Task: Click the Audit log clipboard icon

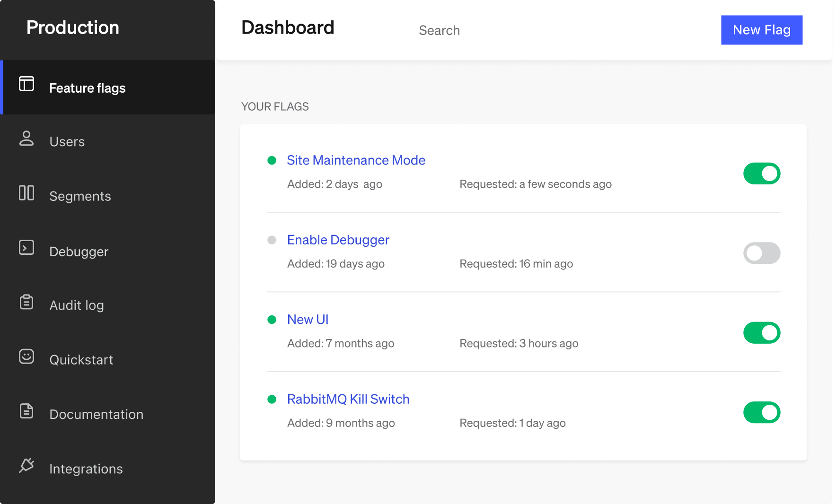Action: 26,302
